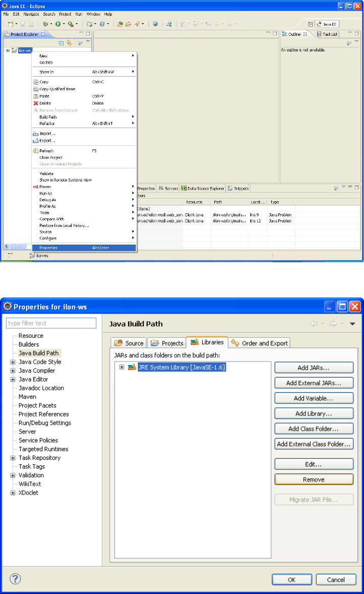Click the Run External Tools icon

tap(71, 24)
